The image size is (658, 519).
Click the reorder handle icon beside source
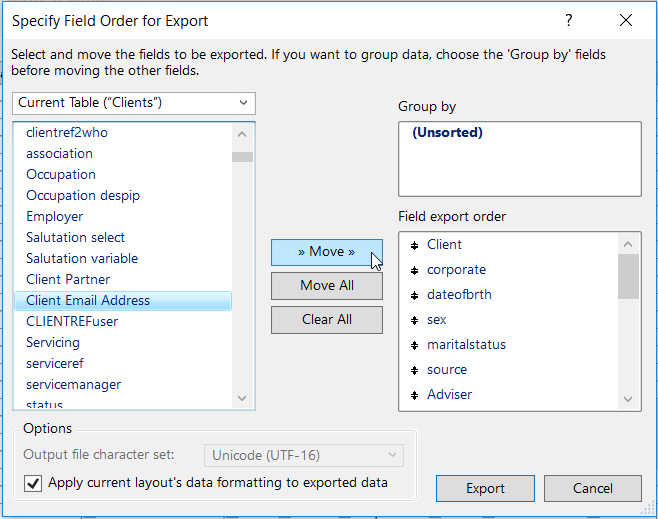(x=414, y=370)
